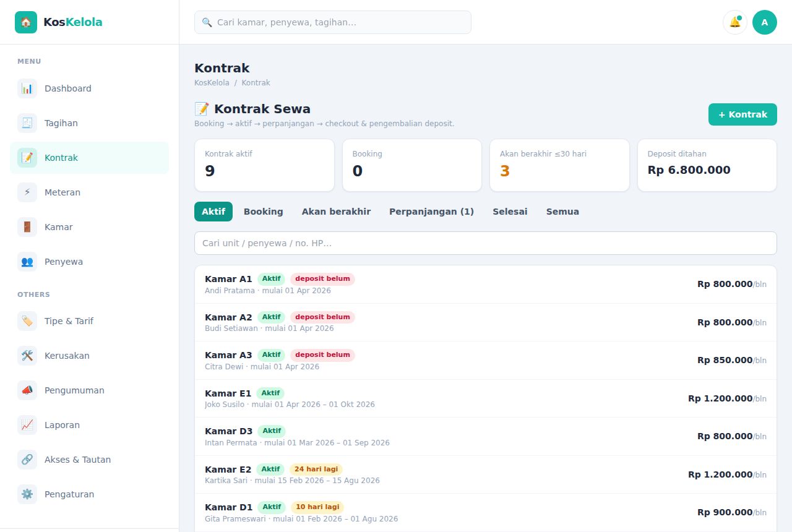This screenshot has height=532, width=792.
Task: Focus the top search field Cari kamar
Action: 333,22
